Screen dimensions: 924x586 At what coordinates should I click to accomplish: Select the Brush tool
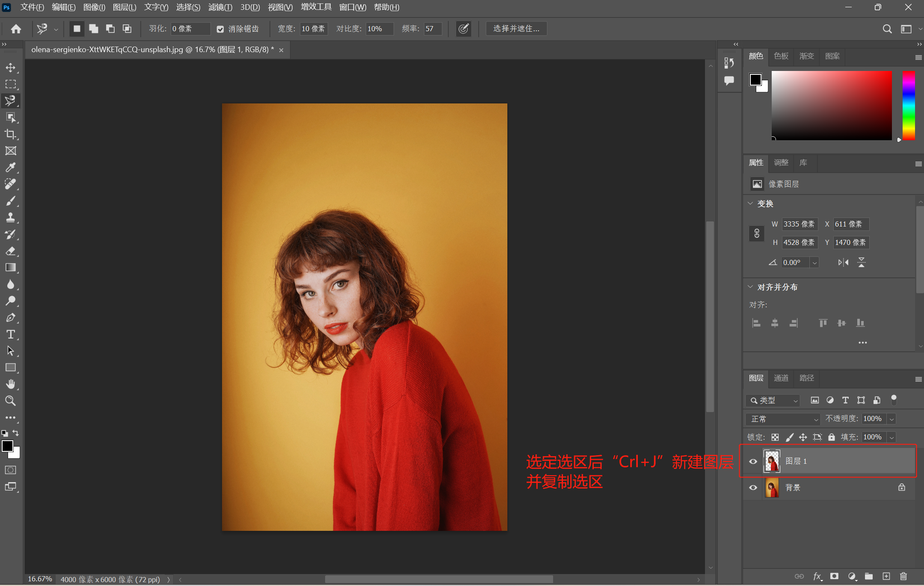(10, 201)
